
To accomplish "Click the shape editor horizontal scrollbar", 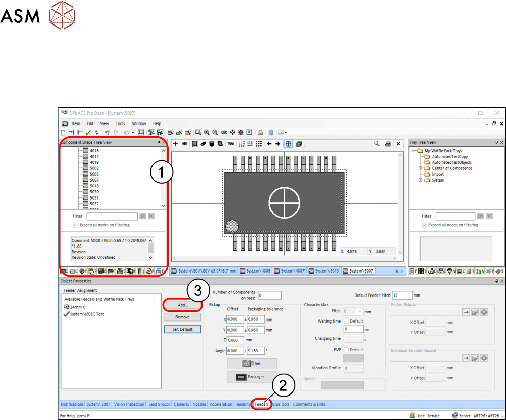I will coord(284,258).
